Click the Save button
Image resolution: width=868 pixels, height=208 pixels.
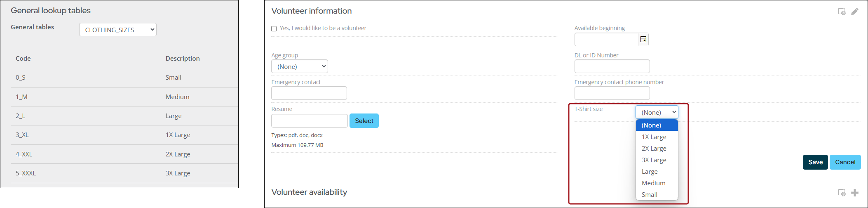(x=815, y=162)
